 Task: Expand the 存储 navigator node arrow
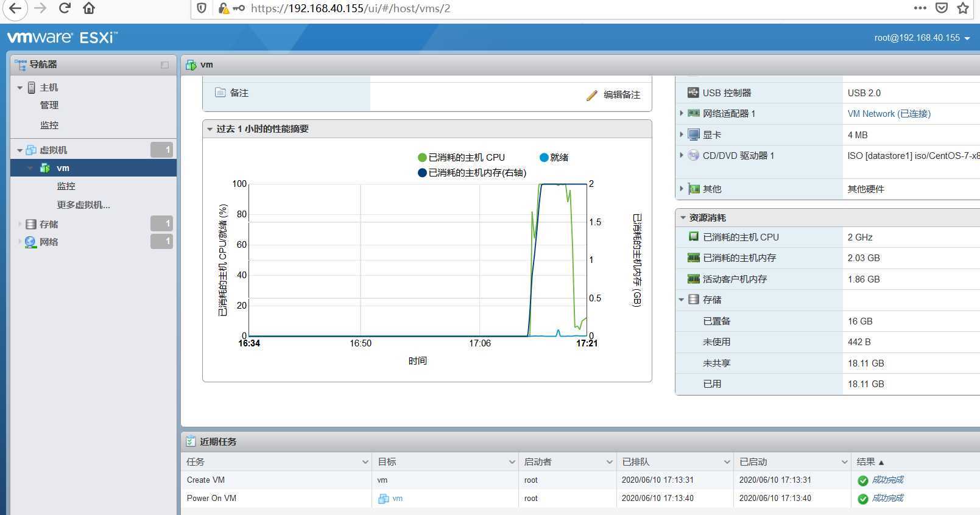(19, 224)
